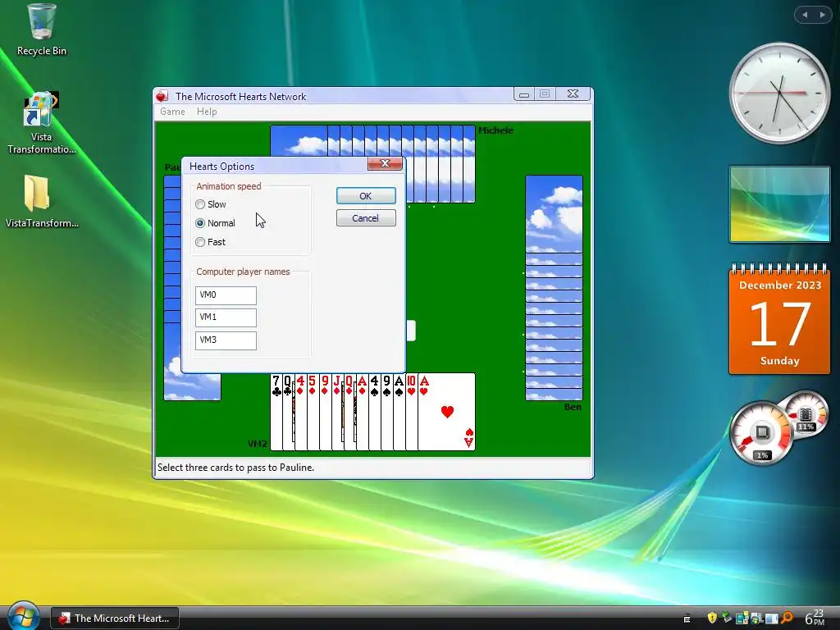Close the Microsoft Hearts Network window
The height and width of the screenshot is (630, 840).
tap(573, 94)
